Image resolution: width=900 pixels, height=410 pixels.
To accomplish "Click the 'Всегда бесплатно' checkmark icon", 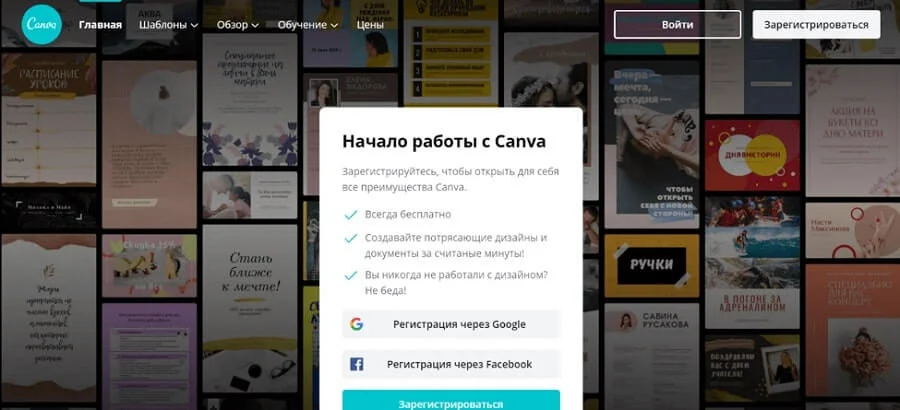I will pyautogui.click(x=350, y=214).
